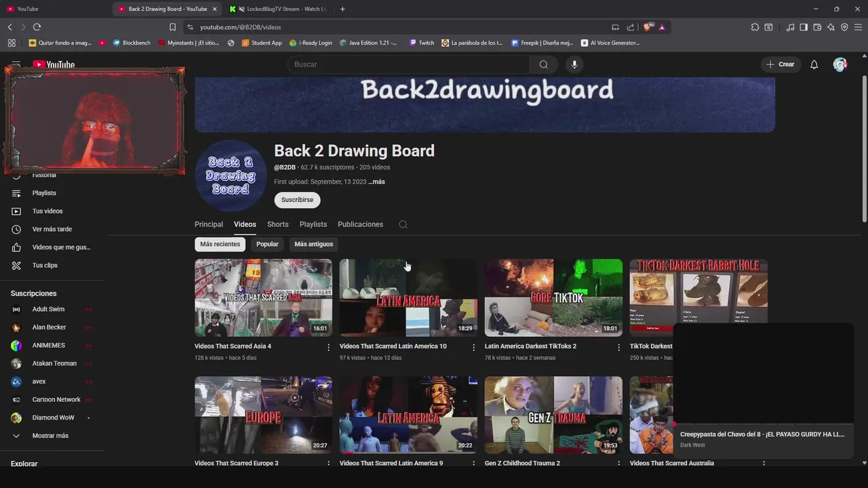
Task: Open the i-Ready Login bookmark
Action: (x=311, y=43)
